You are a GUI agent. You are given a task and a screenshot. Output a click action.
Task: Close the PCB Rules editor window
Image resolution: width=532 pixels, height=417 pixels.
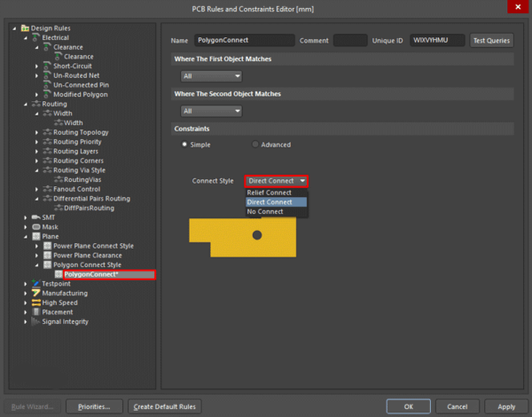518,7
